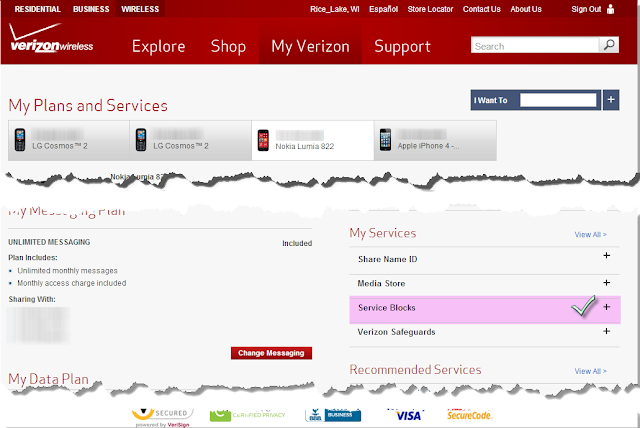Click into the Search input field
This screenshot has width=640, height=428.
tap(535, 45)
